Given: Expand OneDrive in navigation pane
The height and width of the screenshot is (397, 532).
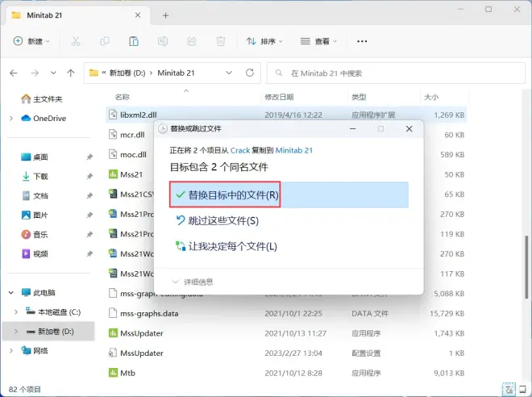Looking at the screenshot, I should [x=11, y=118].
